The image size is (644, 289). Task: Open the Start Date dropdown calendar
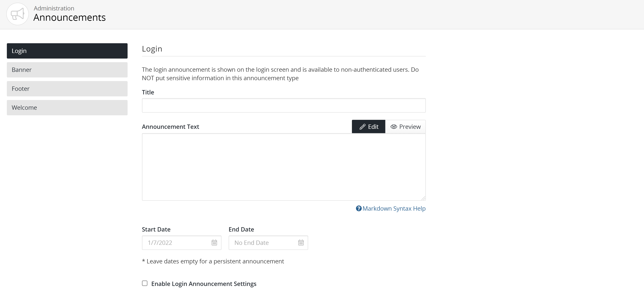click(x=214, y=243)
